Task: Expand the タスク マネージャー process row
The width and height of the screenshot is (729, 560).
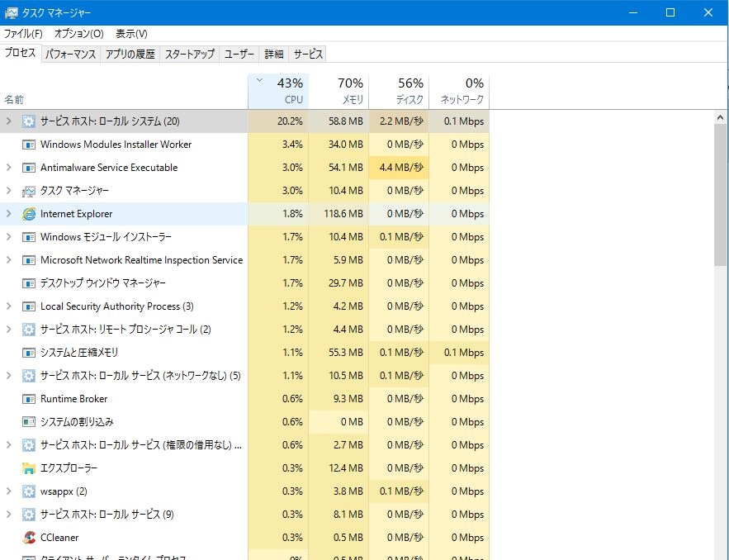Action: pos(8,191)
